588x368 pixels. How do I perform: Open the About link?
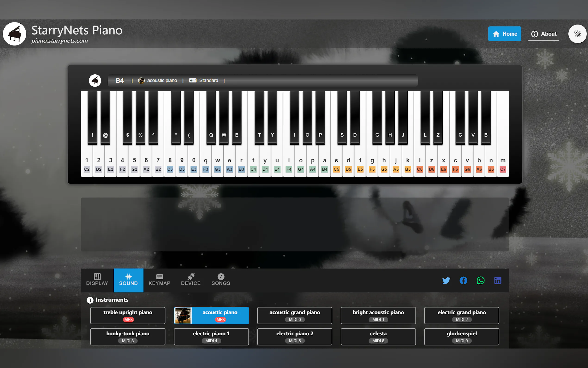pyautogui.click(x=543, y=34)
